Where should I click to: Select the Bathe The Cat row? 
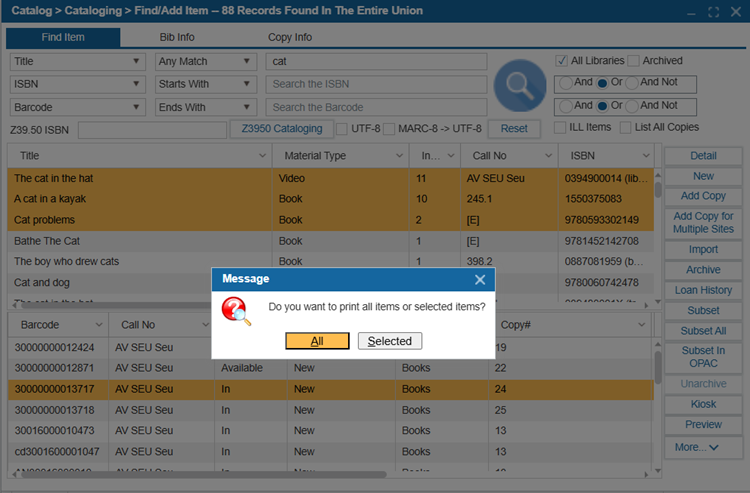pyautogui.click(x=331, y=241)
